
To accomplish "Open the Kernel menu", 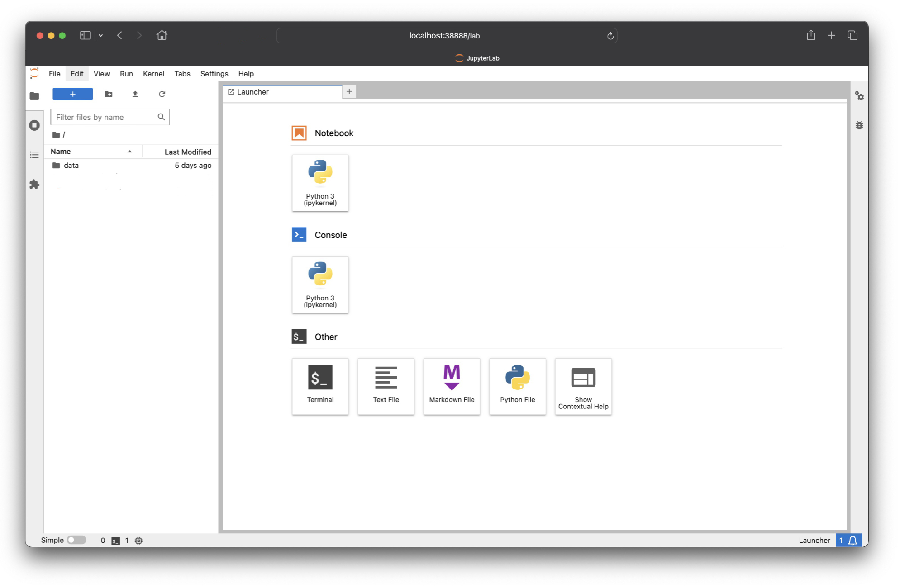I will pyautogui.click(x=153, y=73).
